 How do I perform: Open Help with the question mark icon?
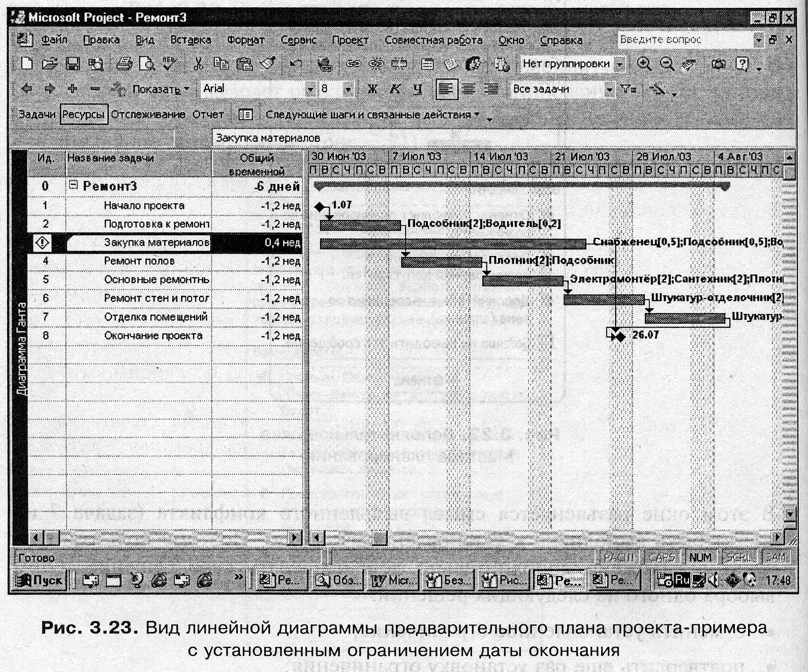pyautogui.click(x=742, y=63)
